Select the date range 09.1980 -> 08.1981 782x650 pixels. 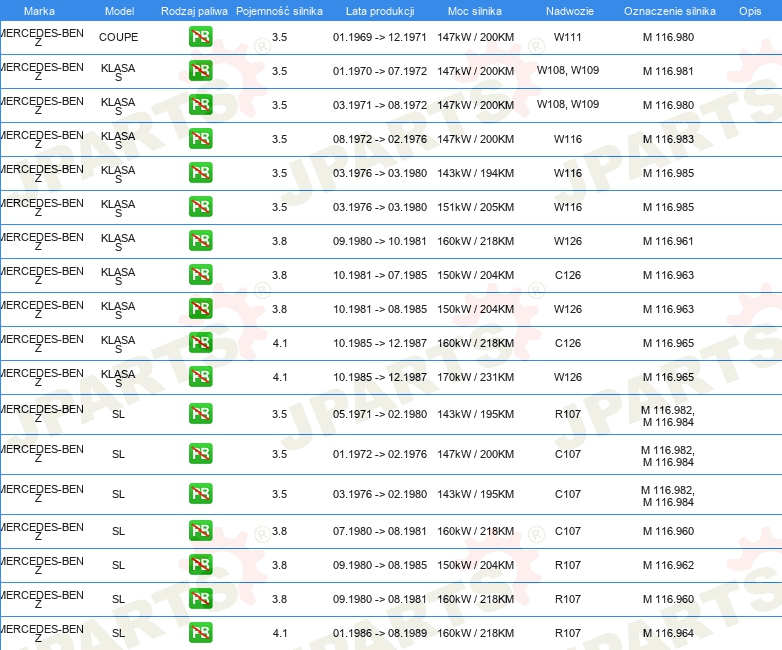(x=380, y=599)
